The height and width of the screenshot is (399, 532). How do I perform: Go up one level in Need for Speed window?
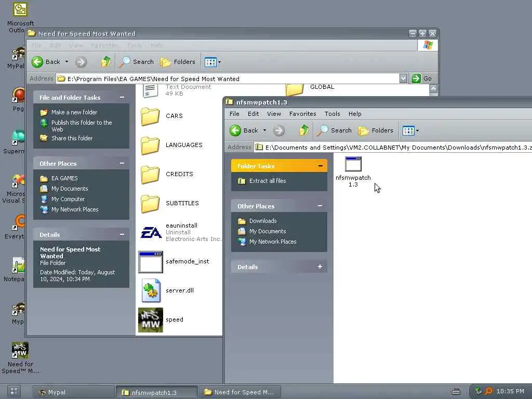pos(106,62)
